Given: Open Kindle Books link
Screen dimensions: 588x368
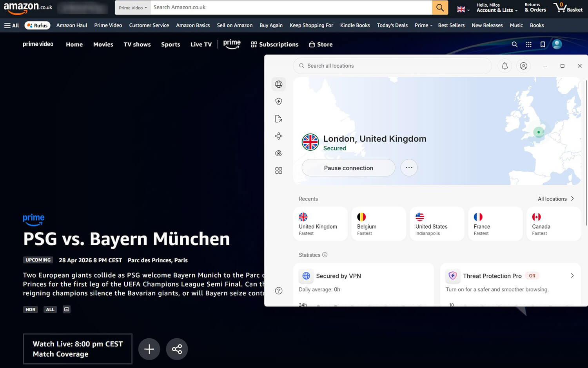Looking at the screenshot, I should coord(355,25).
